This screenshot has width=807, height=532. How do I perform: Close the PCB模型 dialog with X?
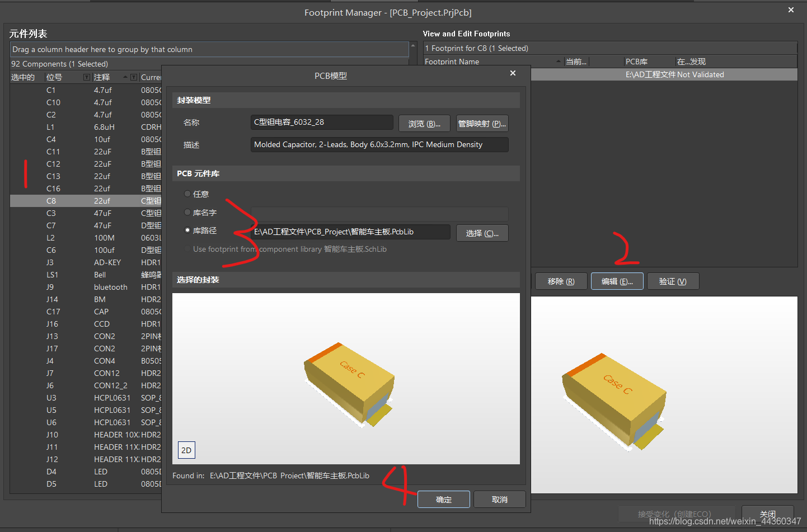pos(513,73)
